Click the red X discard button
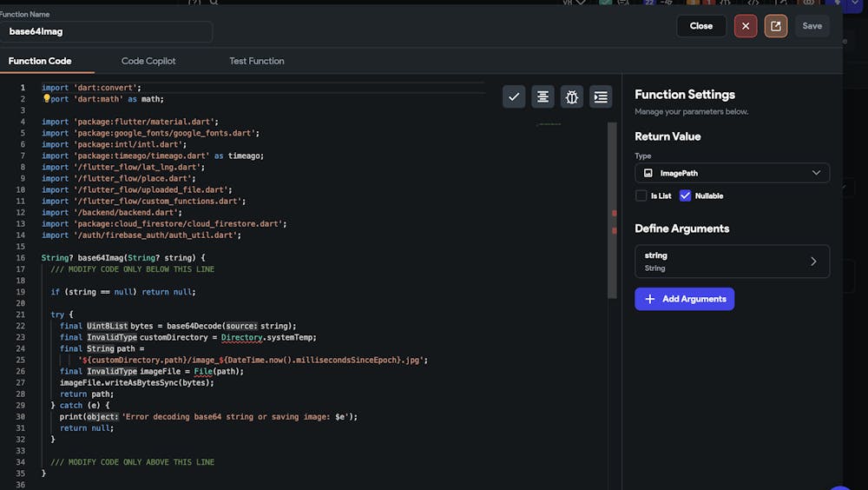The height and width of the screenshot is (490, 868). pyautogui.click(x=746, y=26)
